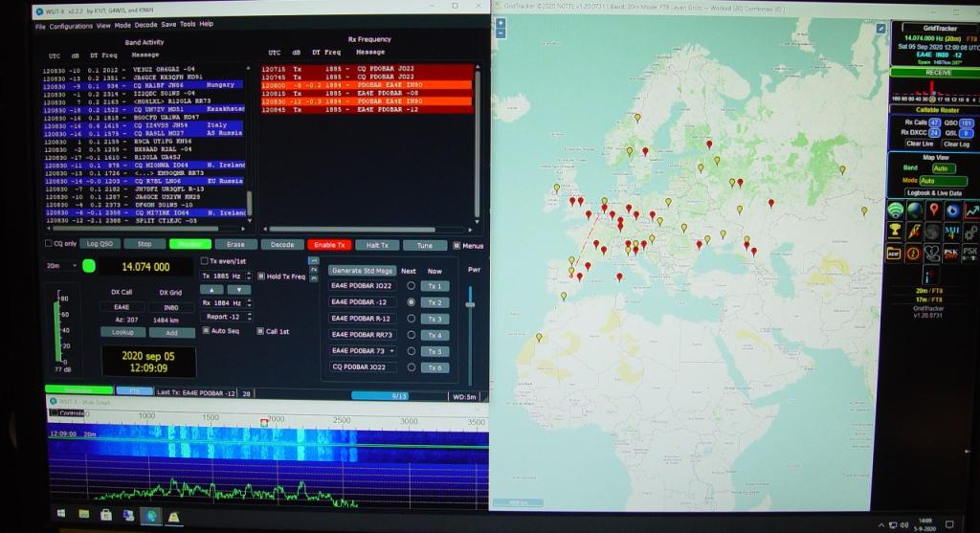Open the awards trophy icon

896,232
